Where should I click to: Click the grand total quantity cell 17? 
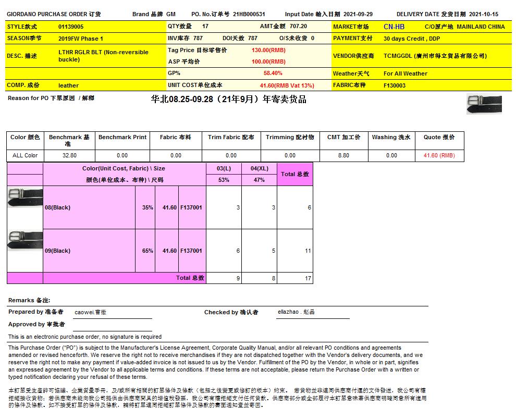coord(308,279)
